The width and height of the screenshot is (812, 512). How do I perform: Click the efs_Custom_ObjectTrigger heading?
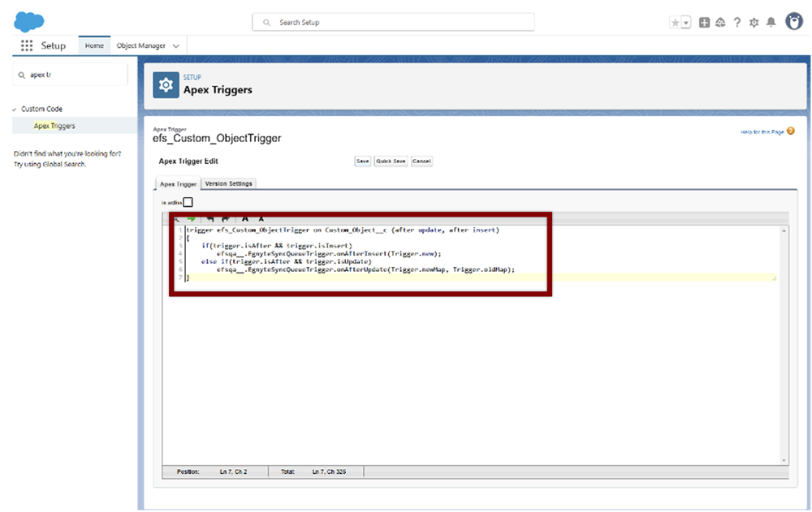(217, 138)
